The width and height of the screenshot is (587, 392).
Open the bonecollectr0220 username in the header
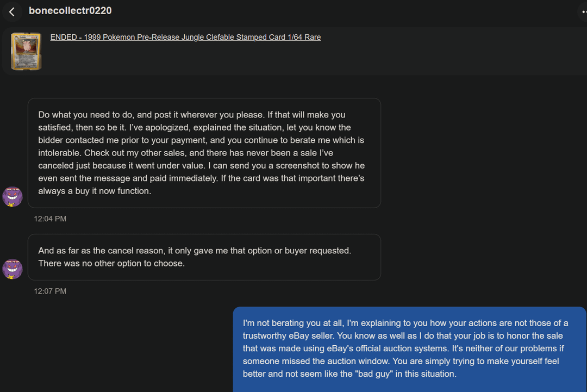click(70, 10)
